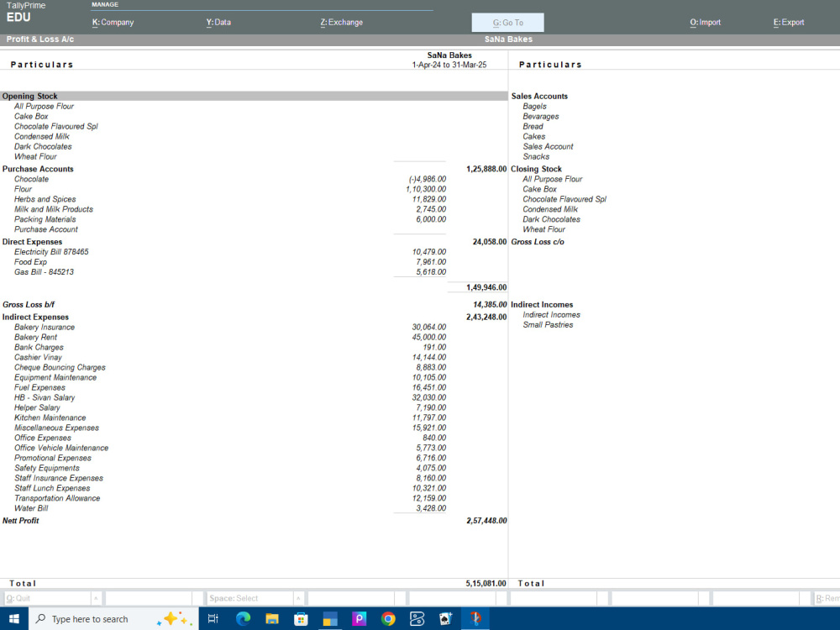Open the E: Export menu
This screenshot has height=630, width=840.
789,23
